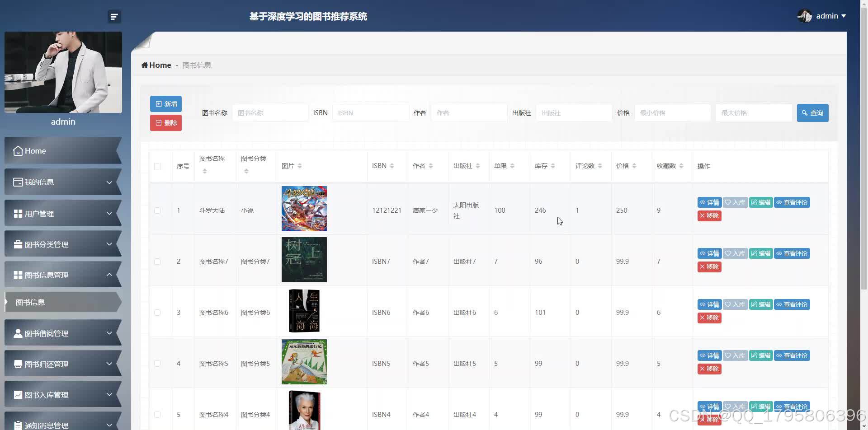Collapse the 图书信息管理 menu chevron
The height and width of the screenshot is (430, 868).
(109, 275)
